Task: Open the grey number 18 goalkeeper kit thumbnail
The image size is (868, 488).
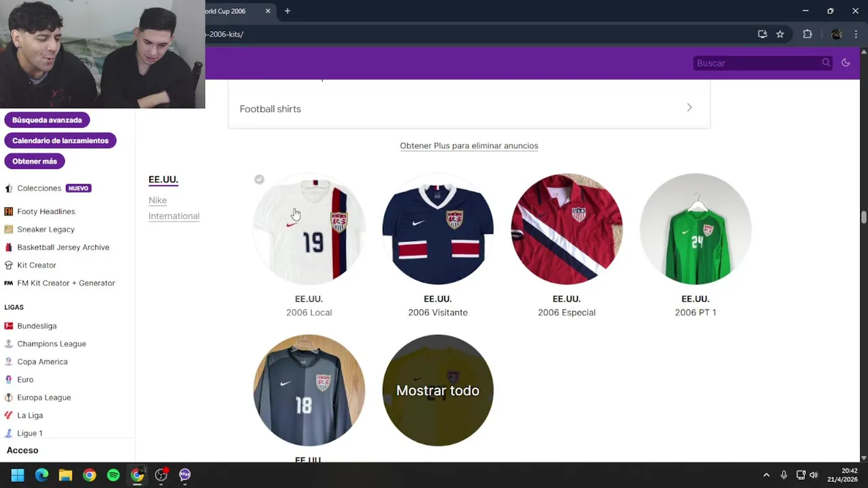Action: pos(309,390)
